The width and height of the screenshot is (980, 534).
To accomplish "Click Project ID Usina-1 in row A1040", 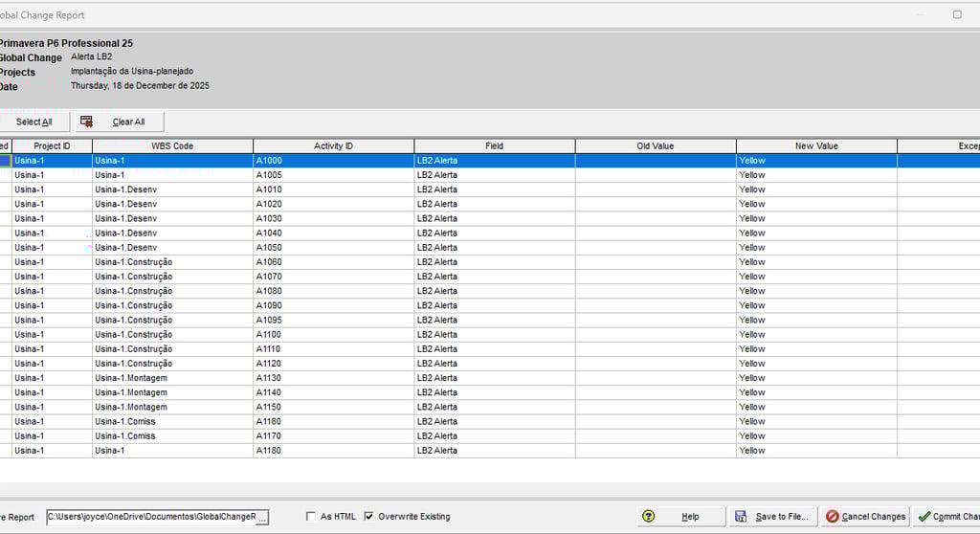I will [x=52, y=233].
